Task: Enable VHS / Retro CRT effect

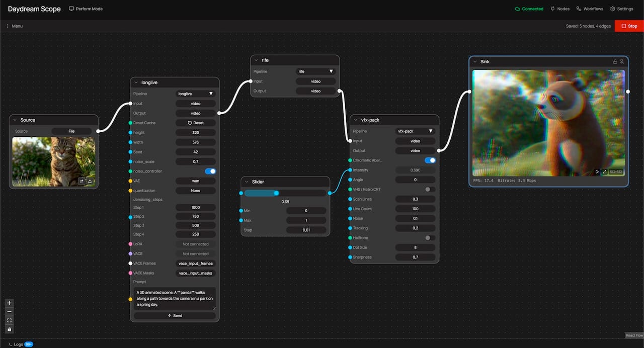Action: (430, 190)
